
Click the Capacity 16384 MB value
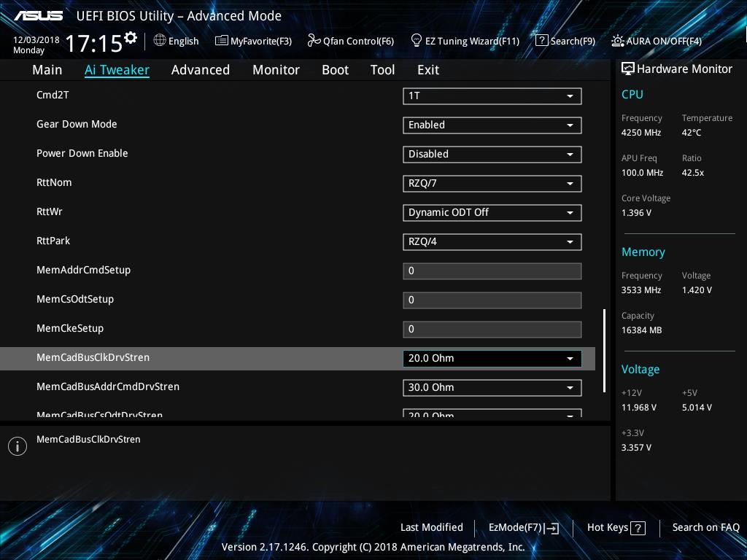click(x=641, y=330)
